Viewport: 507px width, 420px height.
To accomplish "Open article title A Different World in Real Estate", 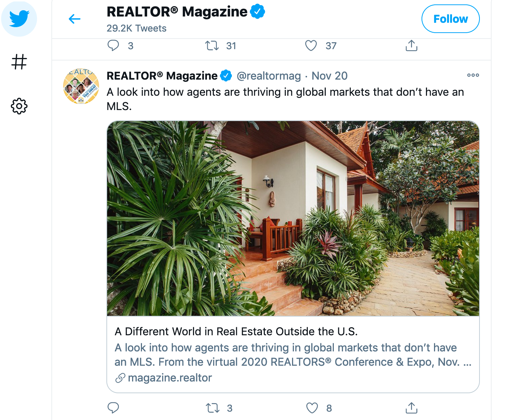I will click(x=236, y=332).
